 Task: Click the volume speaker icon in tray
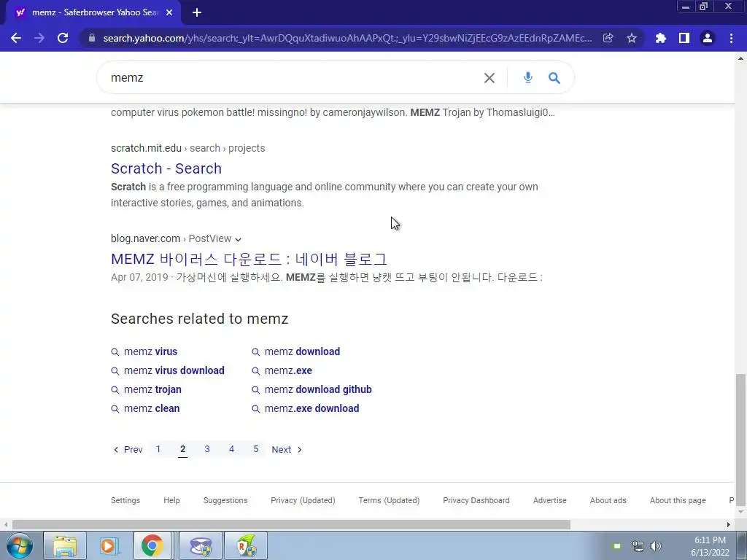click(656, 546)
